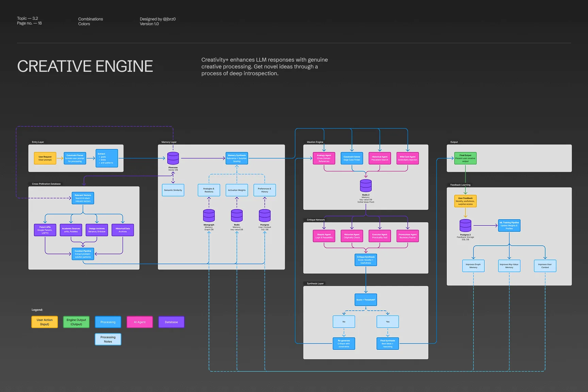Click the Re-generate critique node
The width and height of the screenshot is (588, 392).
[x=344, y=343]
